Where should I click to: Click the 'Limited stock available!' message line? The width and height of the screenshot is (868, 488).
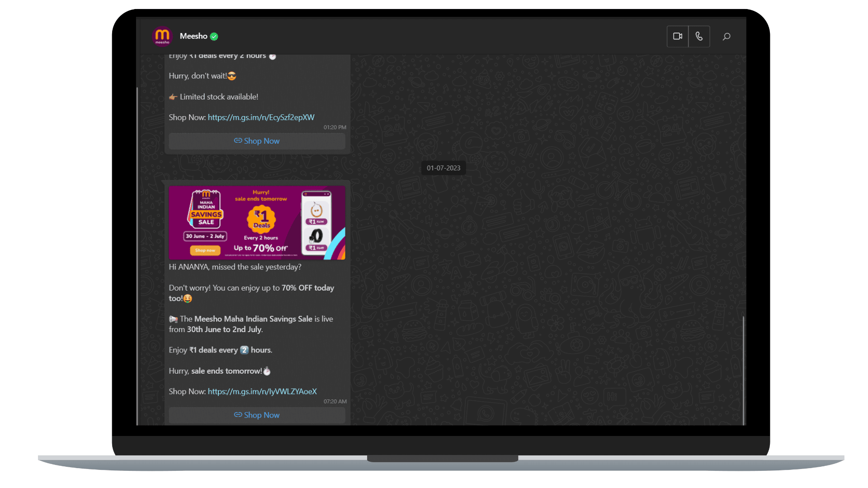214,97
